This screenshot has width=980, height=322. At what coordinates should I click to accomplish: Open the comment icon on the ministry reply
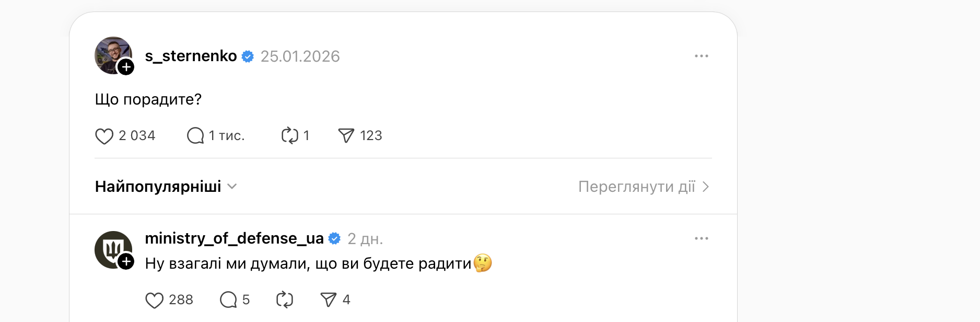[x=227, y=300]
